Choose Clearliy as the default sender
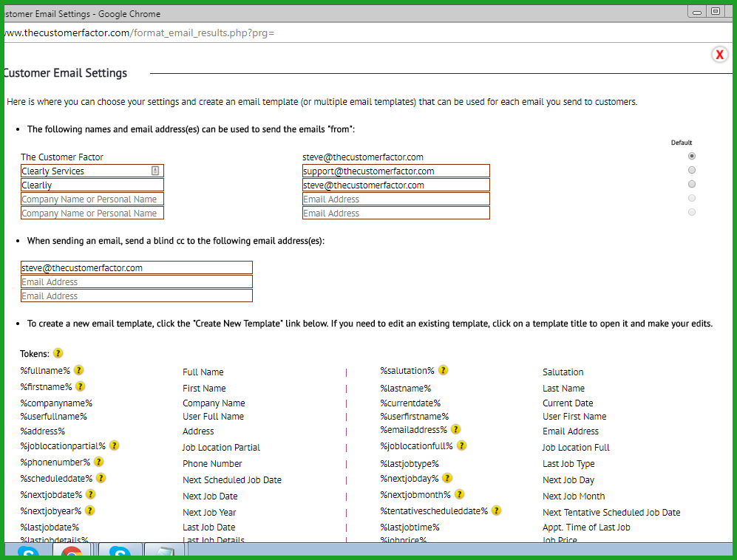This screenshot has width=737, height=560. pos(691,184)
